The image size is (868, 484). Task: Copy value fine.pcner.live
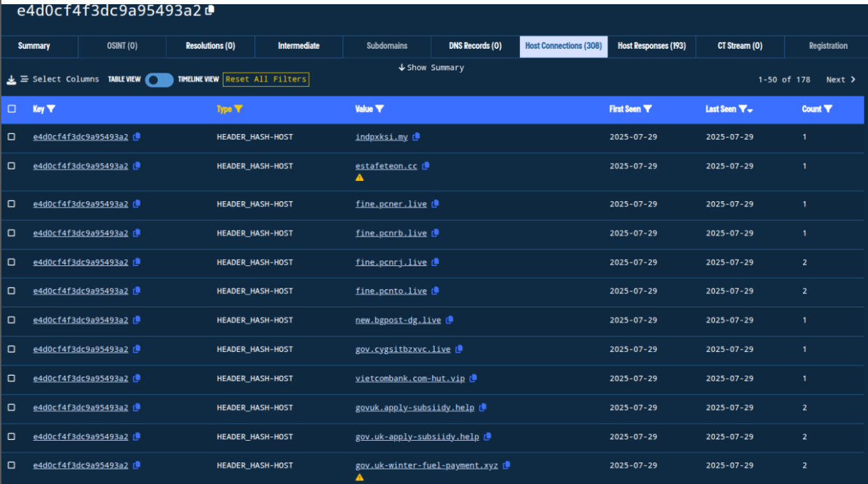(x=435, y=204)
